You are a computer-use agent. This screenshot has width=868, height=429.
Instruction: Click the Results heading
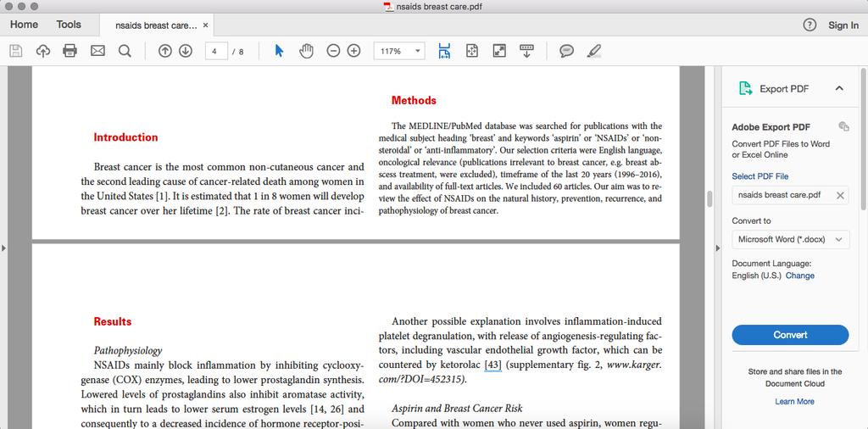[x=113, y=321]
